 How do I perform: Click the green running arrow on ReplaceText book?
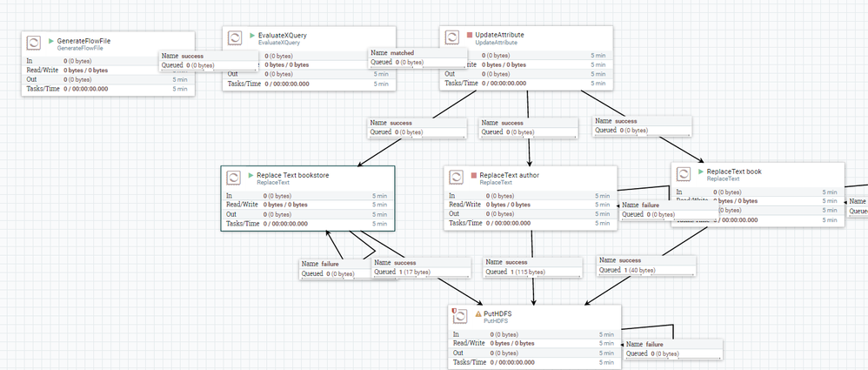point(701,172)
